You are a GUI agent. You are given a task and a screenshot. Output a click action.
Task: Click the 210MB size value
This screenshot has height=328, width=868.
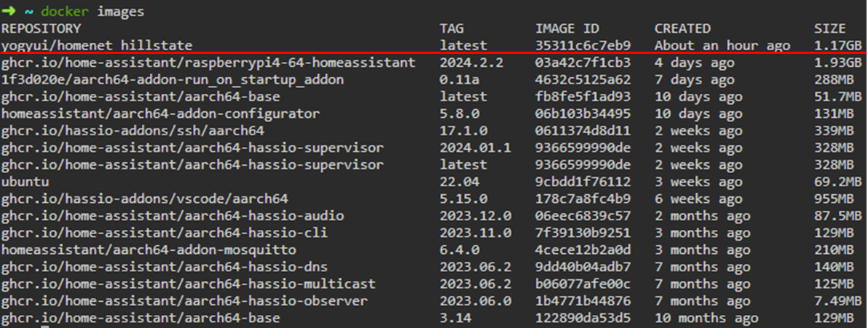834,250
